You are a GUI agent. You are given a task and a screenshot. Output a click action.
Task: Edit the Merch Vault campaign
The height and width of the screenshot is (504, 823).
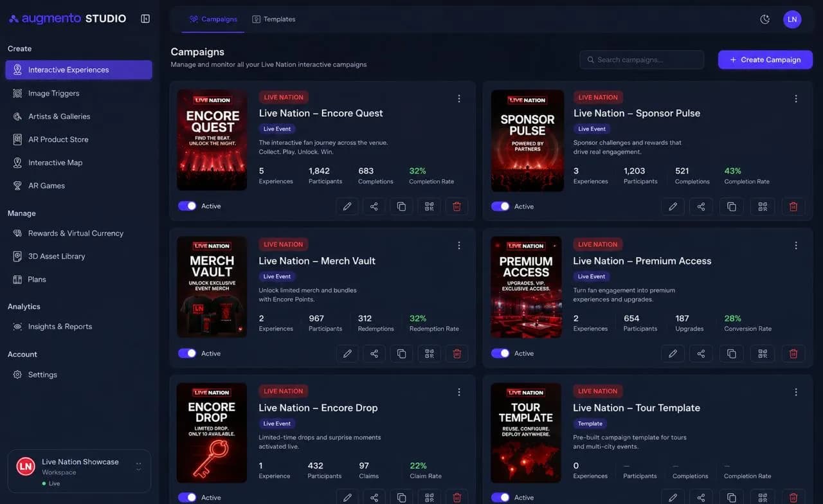coord(347,354)
